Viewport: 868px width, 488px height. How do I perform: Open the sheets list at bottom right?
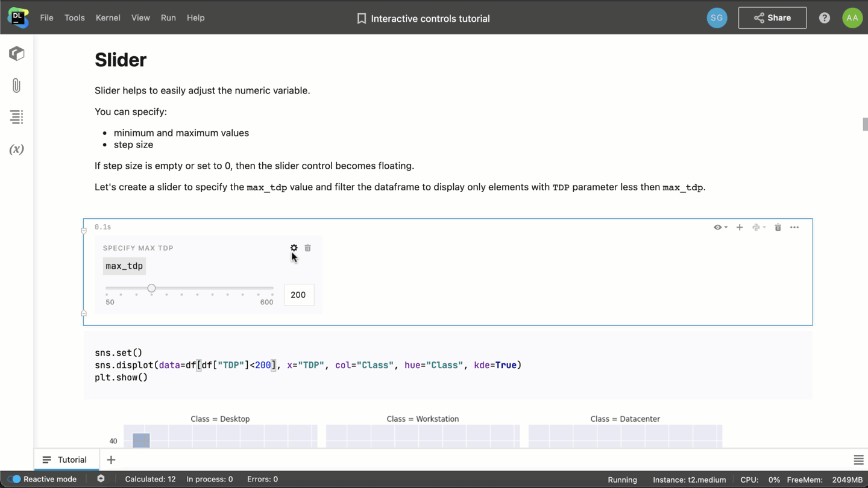858,460
